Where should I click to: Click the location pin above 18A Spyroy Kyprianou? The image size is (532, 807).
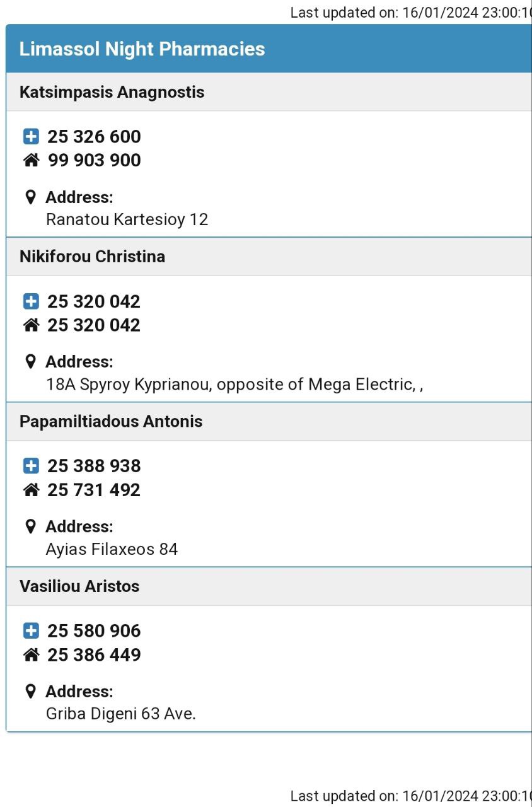point(30,362)
